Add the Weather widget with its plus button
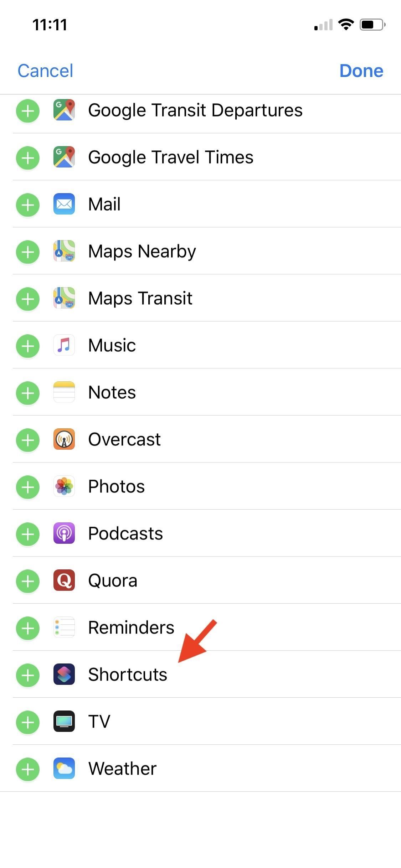The width and height of the screenshot is (401, 868). [28, 769]
